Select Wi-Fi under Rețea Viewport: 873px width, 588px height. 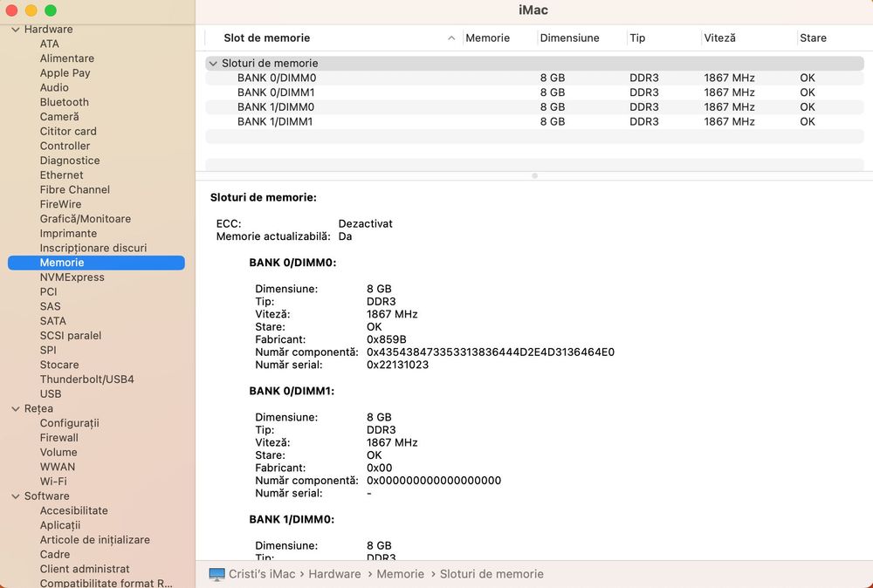coord(53,482)
